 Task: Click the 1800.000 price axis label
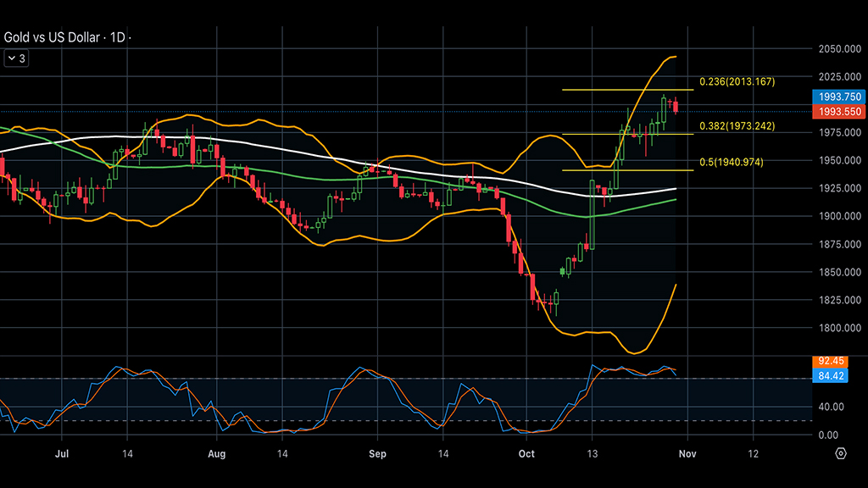[840, 328]
